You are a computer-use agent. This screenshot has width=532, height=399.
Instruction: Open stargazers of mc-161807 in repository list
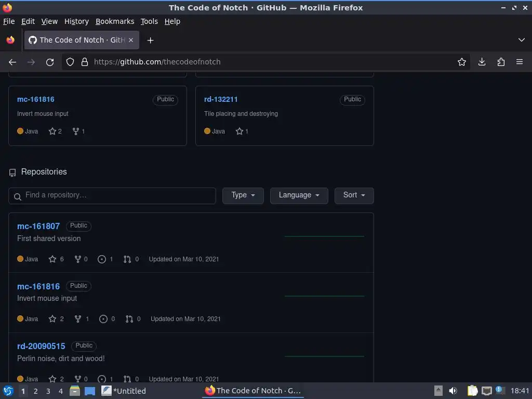coord(56,259)
